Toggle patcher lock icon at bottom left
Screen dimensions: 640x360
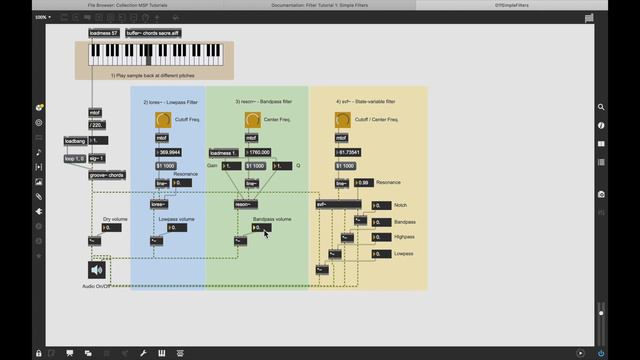click(39, 353)
